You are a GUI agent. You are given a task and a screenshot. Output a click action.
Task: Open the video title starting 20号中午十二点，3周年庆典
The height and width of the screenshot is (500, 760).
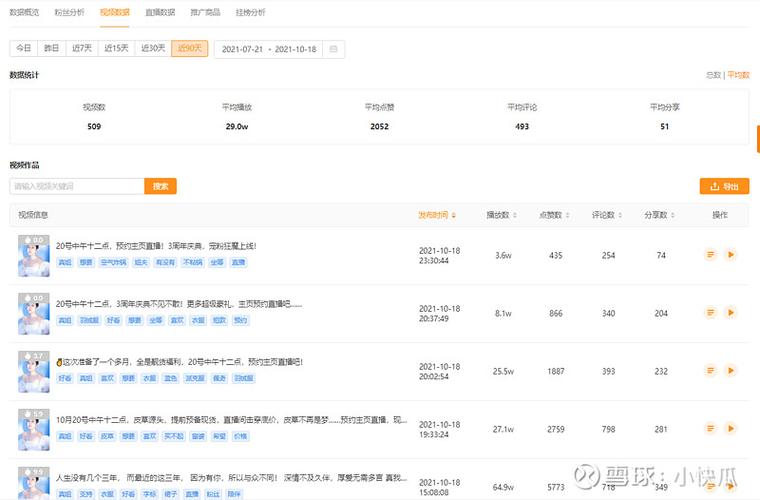179,304
